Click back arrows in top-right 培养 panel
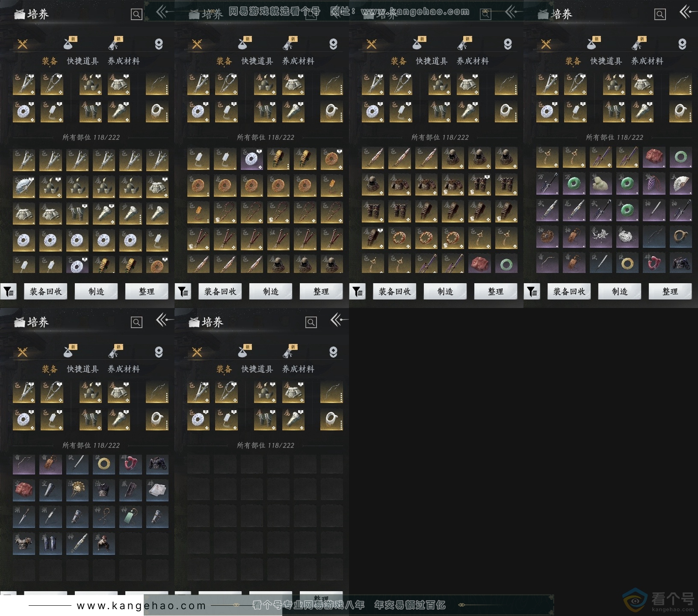Viewport: 698px width, 616px height. [x=688, y=12]
